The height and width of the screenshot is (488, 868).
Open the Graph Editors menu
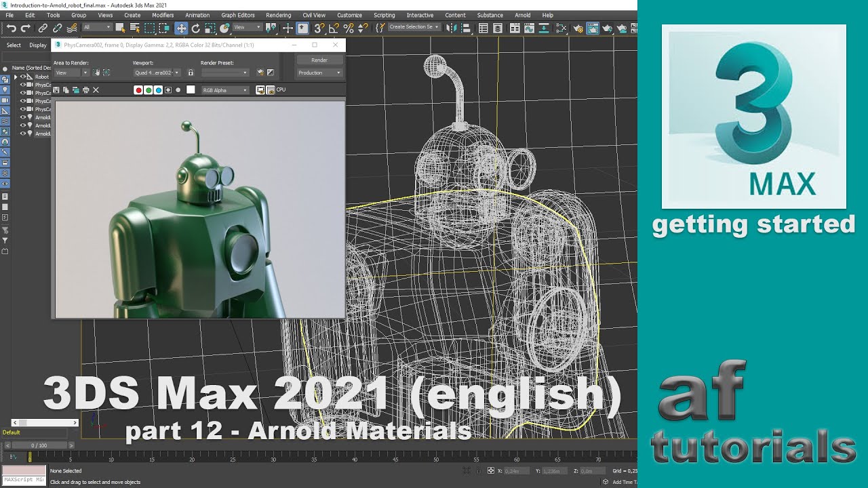tap(238, 15)
